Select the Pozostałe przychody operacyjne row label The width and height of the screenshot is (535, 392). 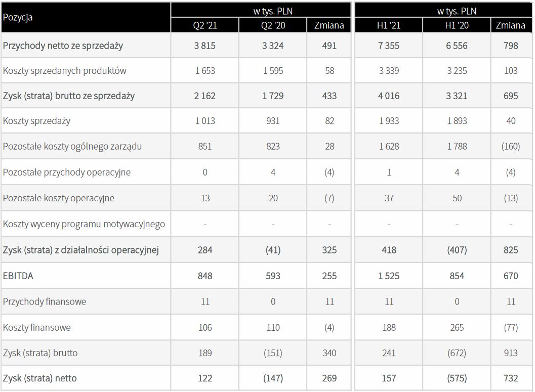67,172
